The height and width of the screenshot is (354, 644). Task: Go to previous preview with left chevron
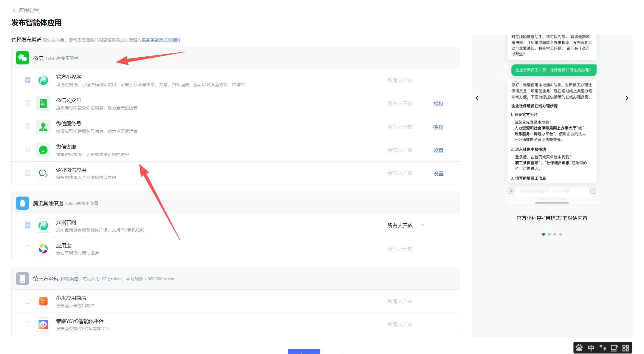[477, 98]
